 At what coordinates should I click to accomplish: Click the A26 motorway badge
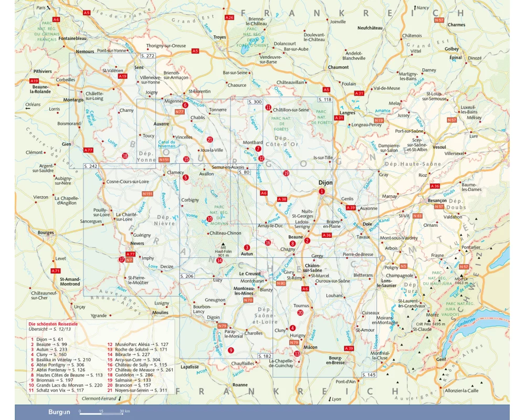(229, 17)
